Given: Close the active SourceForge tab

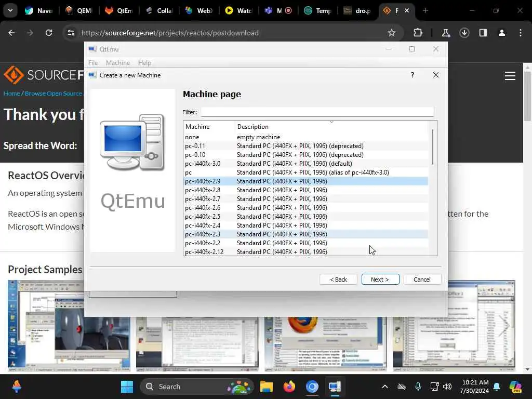Looking at the screenshot, I should [407, 10].
